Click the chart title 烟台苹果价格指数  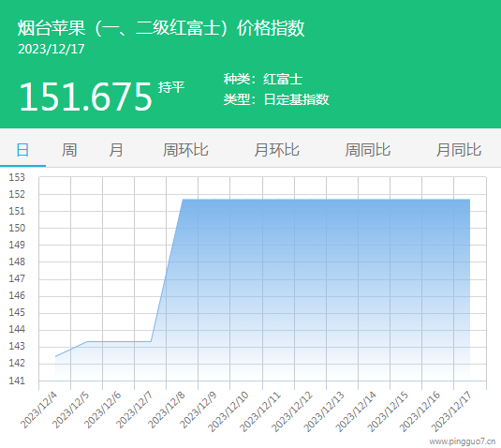[x=161, y=28]
